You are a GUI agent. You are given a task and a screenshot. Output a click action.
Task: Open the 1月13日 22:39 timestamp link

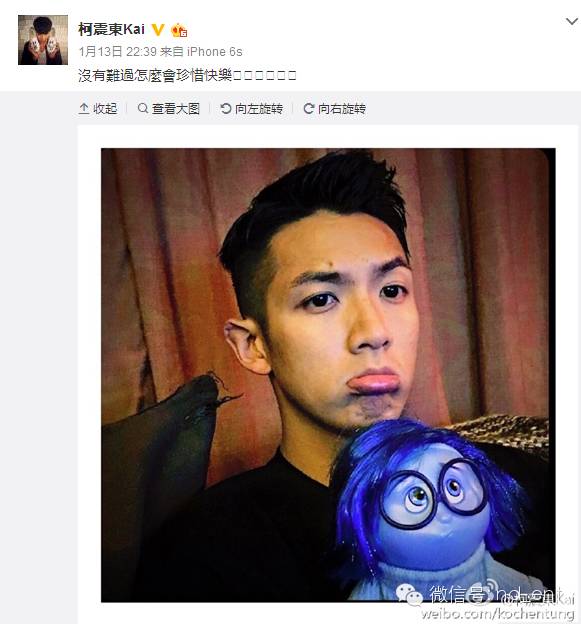tap(118, 52)
